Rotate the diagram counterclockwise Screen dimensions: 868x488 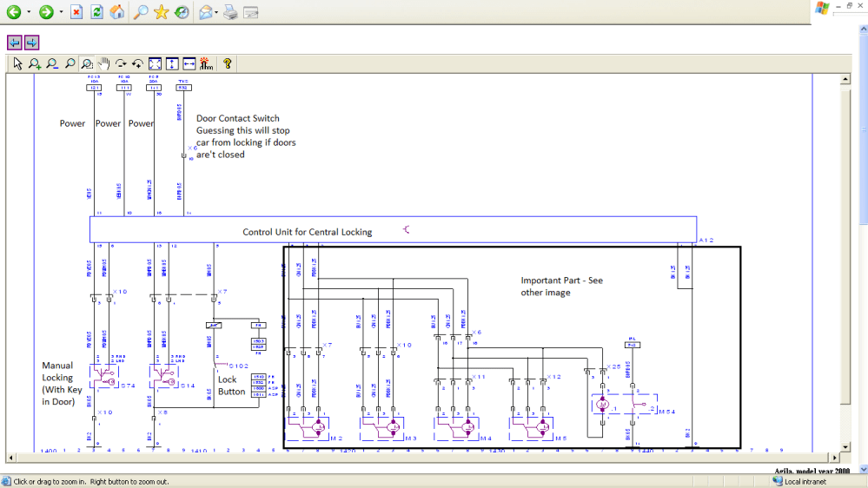[x=137, y=63]
